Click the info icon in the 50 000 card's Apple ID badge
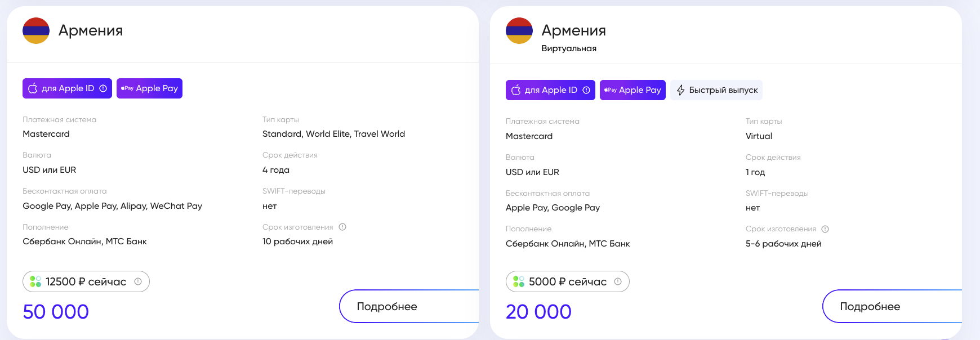Image resolution: width=980 pixels, height=340 pixels. click(x=103, y=88)
